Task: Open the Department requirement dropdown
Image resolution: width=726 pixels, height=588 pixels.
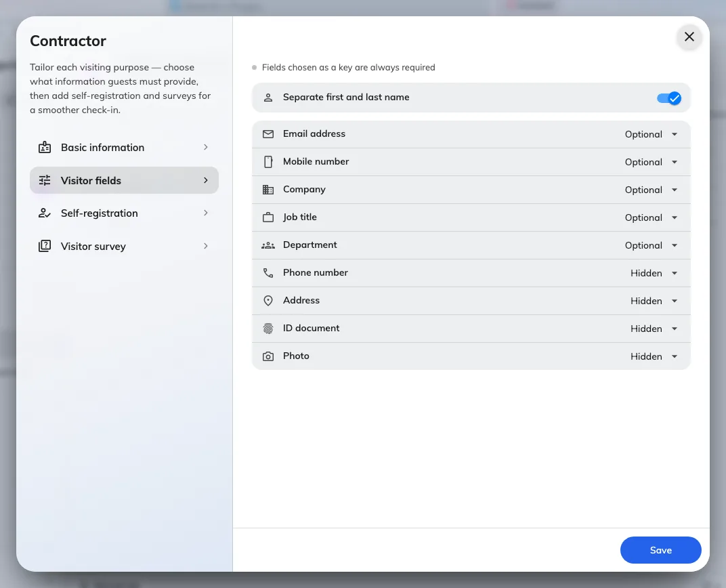Action: click(x=652, y=245)
